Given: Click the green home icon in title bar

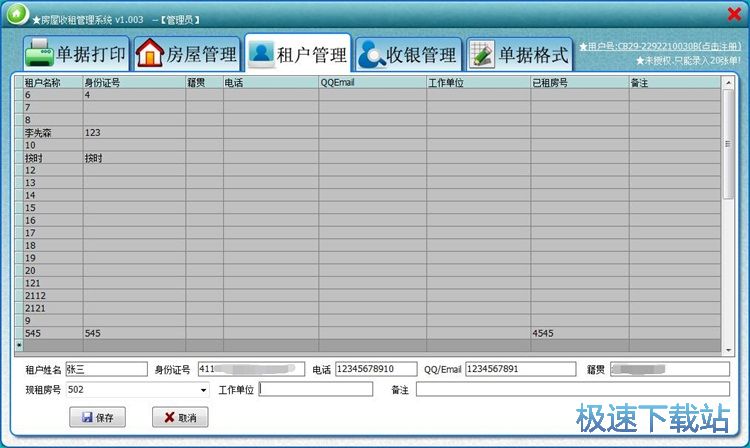Looking at the screenshot, I should click(x=17, y=14).
